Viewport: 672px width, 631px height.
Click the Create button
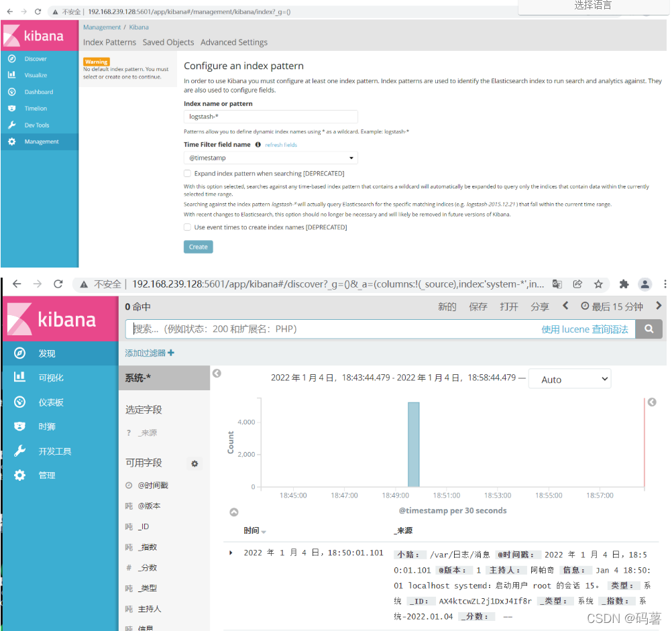[198, 247]
